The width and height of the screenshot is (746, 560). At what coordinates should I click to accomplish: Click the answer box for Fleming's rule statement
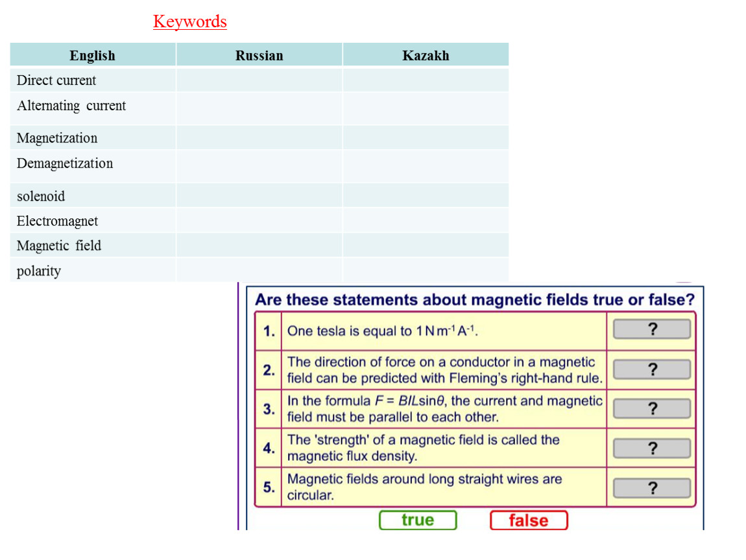(x=652, y=369)
